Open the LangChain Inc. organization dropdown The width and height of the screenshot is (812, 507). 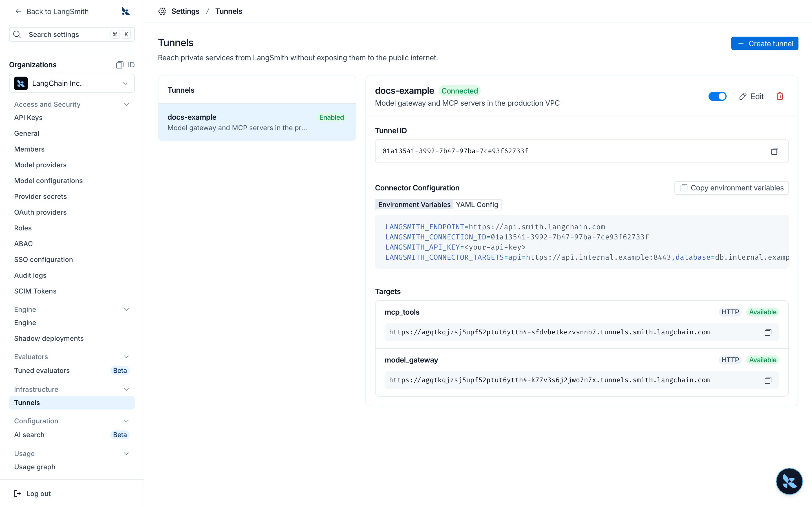[x=72, y=83]
